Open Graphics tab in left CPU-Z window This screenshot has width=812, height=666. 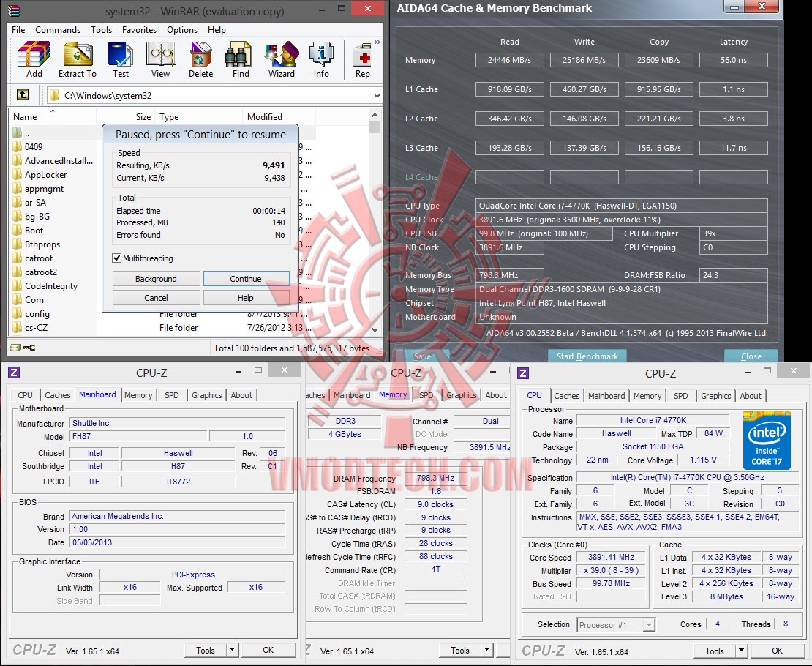click(x=206, y=395)
